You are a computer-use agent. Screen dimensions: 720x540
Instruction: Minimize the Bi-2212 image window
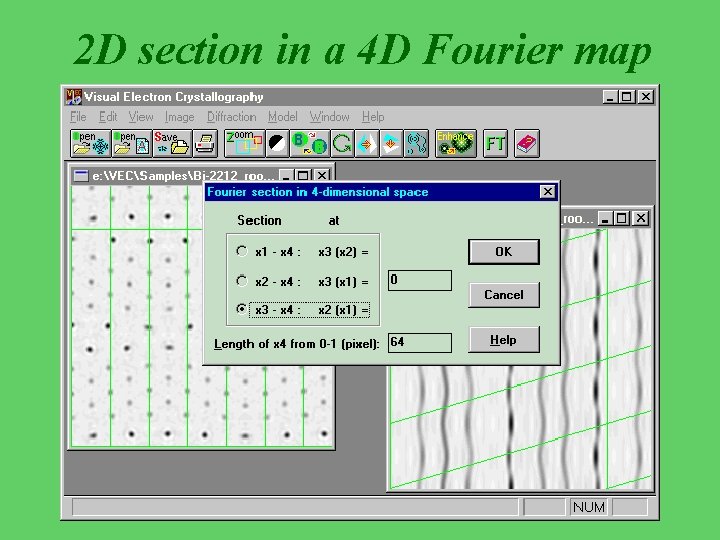[286, 176]
